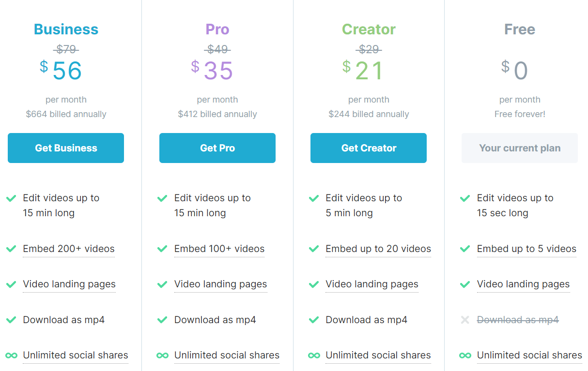Screen dimensions: 588x371
Task: Click Unlimited social shares under Business
Action: coord(76,355)
